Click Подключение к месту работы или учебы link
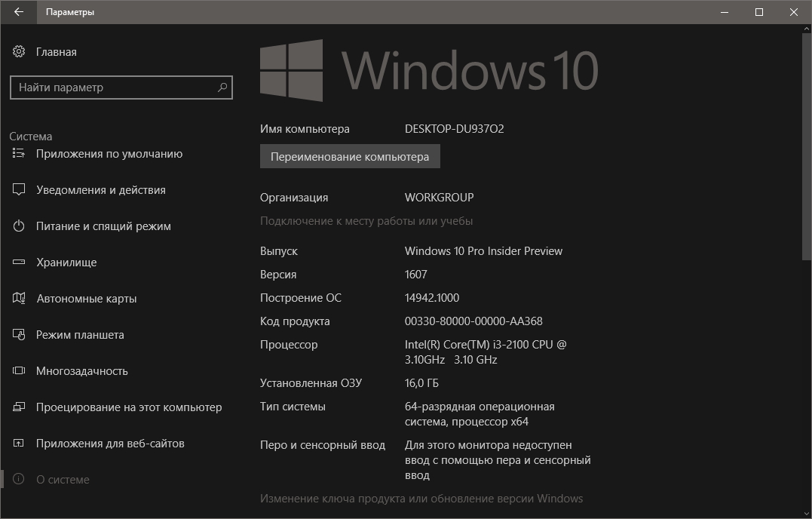The width and height of the screenshot is (812, 519). click(366, 221)
